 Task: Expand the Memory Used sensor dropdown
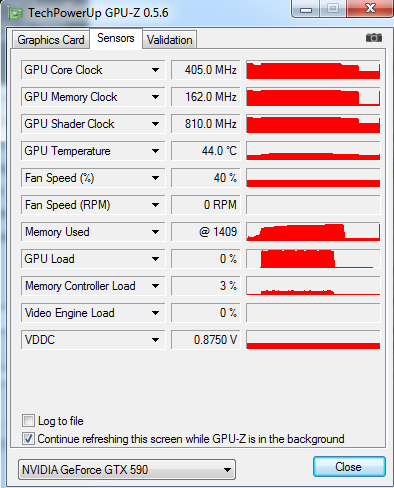point(155,232)
